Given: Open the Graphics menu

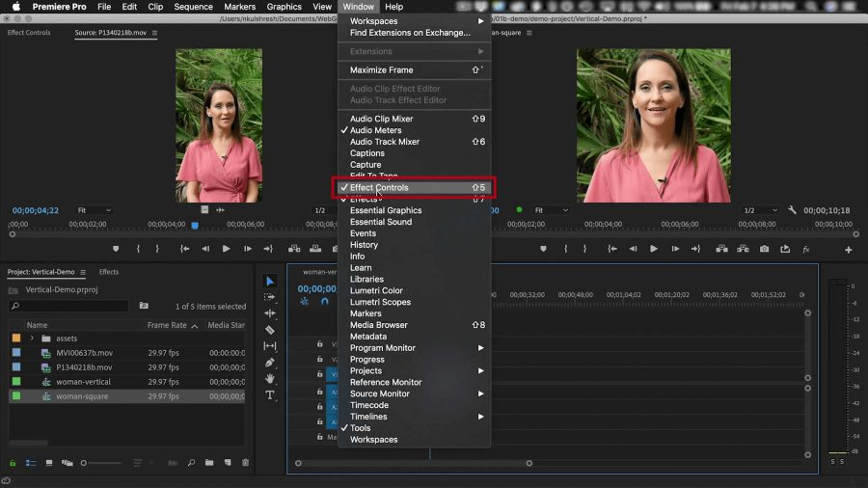Looking at the screenshot, I should [284, 7].
